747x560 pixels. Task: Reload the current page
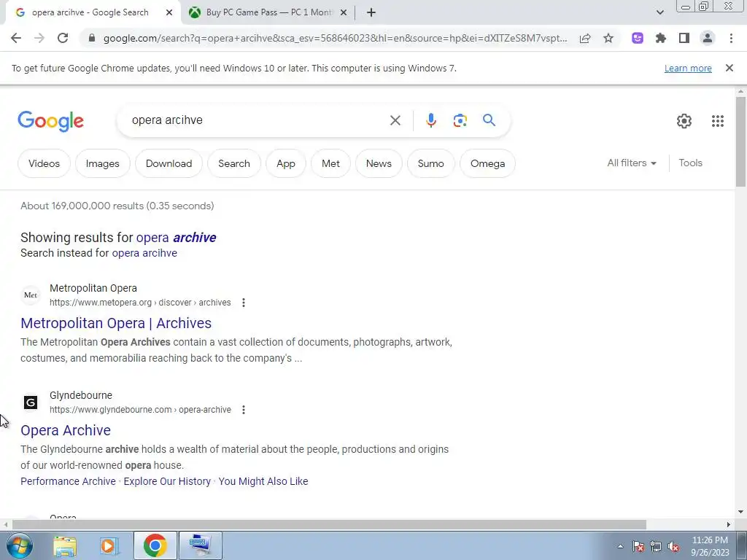[63, 38]
